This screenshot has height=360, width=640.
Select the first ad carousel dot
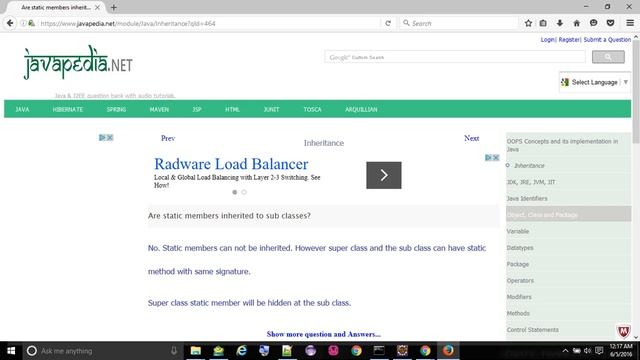point(235,192)
